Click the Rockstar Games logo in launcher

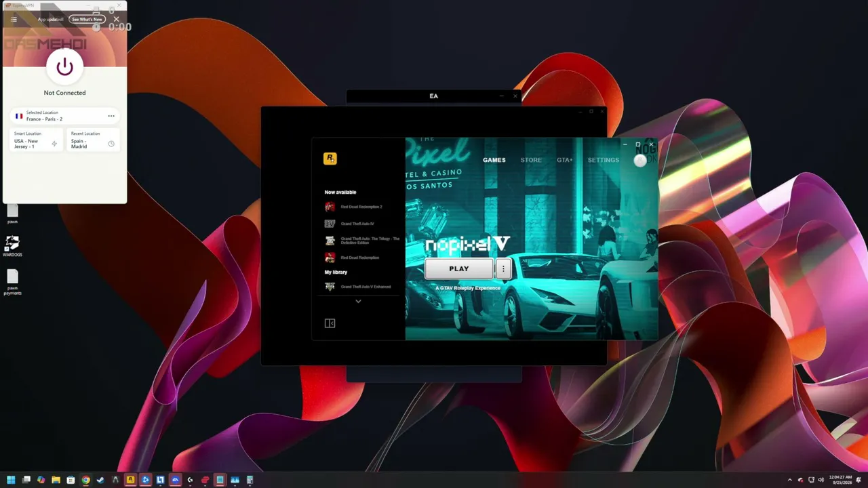pos(330,159)
